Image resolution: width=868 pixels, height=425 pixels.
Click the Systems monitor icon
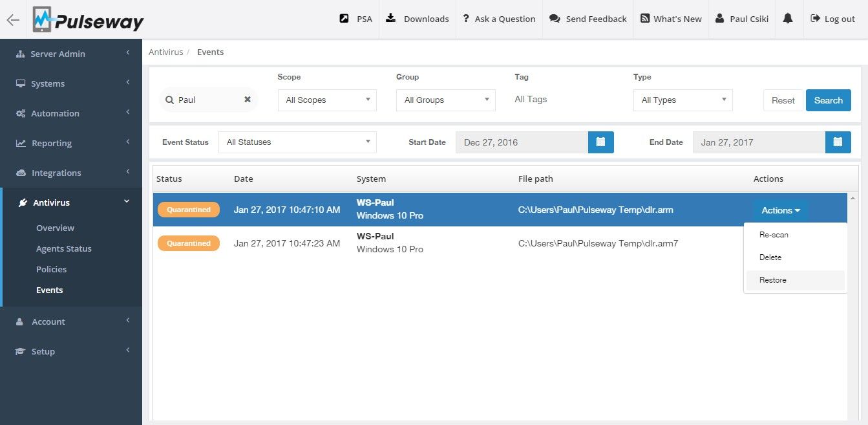21,84
